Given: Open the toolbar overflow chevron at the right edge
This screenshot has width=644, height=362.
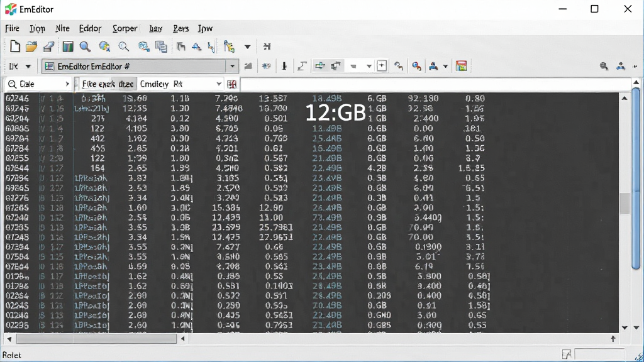Looking at the screenshot, I should pyautogui.click(x=635, y=67).
